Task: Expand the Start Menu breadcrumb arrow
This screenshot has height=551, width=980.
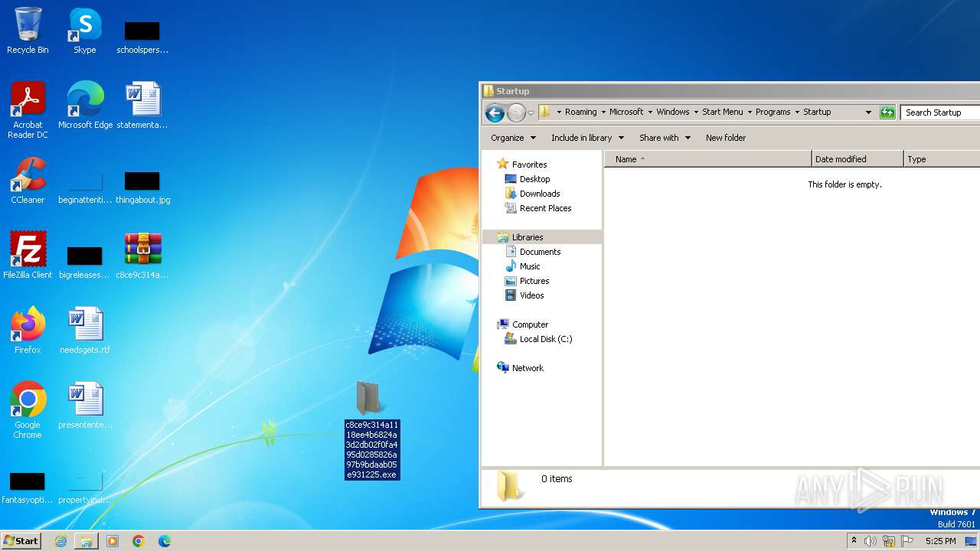Action: coord(750,112)
